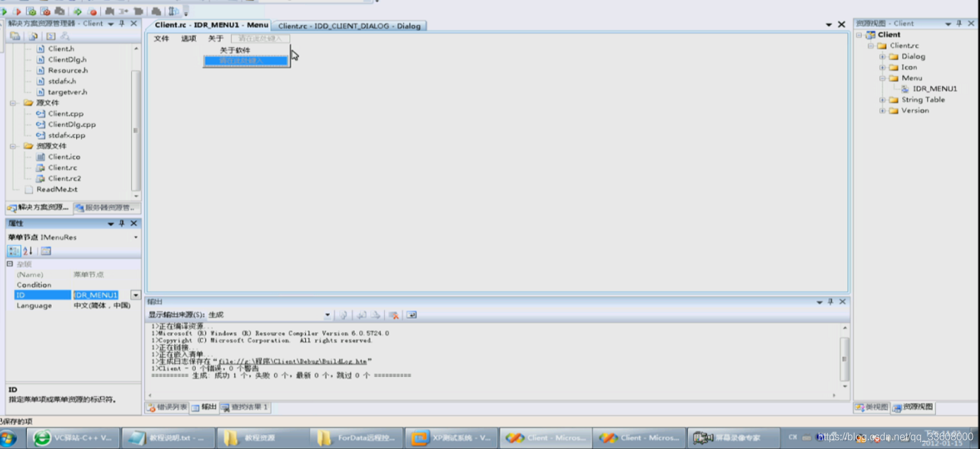
Task: Open the ID property value dropdown
Action: [x=135, y=295]
